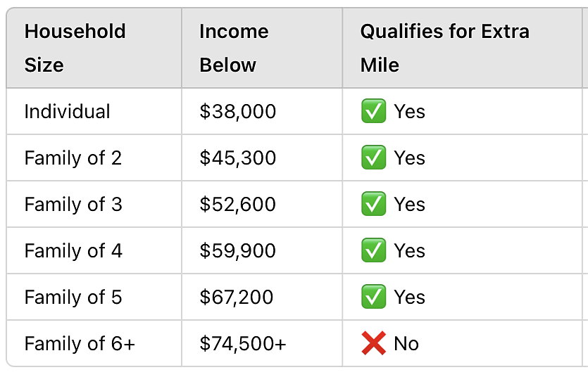Click the $38,000 income cell
588x384 pixels.
coord(262,111)
